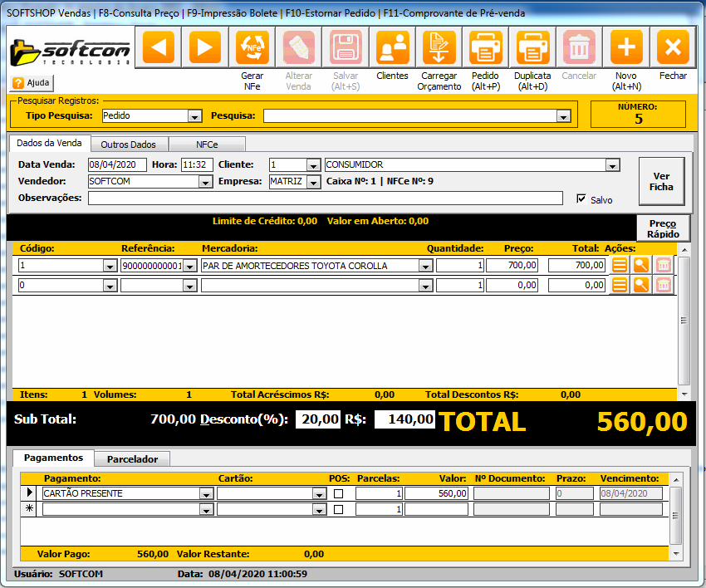Go to next record arrow
The image size is (706, 588).
(205, 47)
